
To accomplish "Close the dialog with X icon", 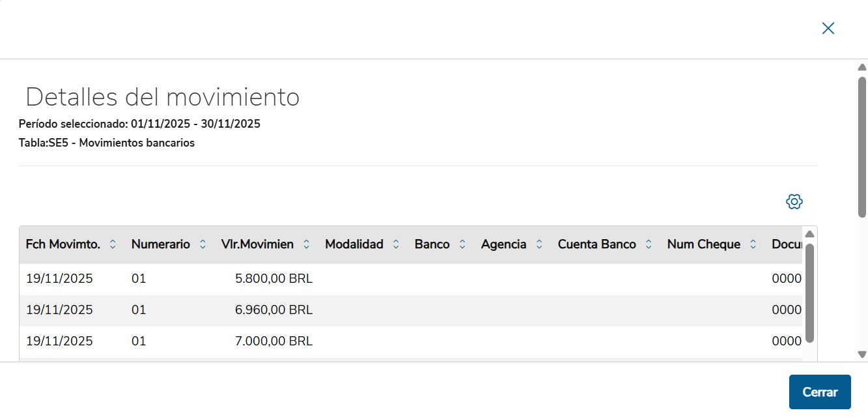I will (x=828, y=28).
